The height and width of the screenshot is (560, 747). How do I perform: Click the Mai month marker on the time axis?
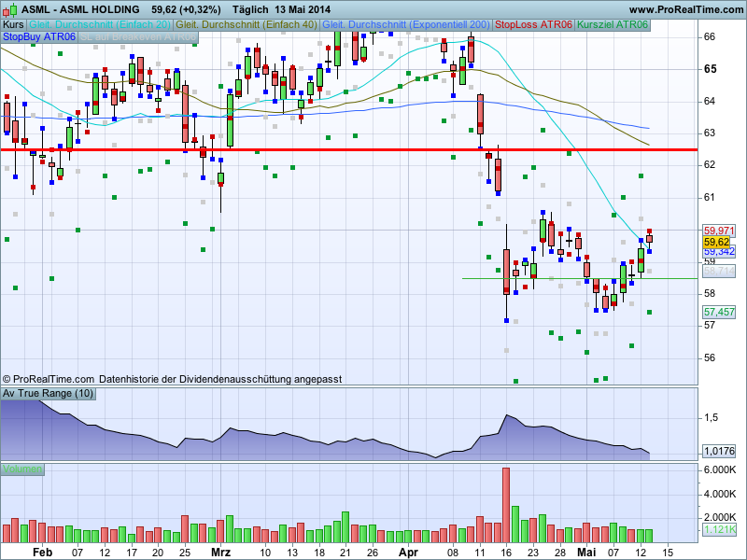click(586, 553)
